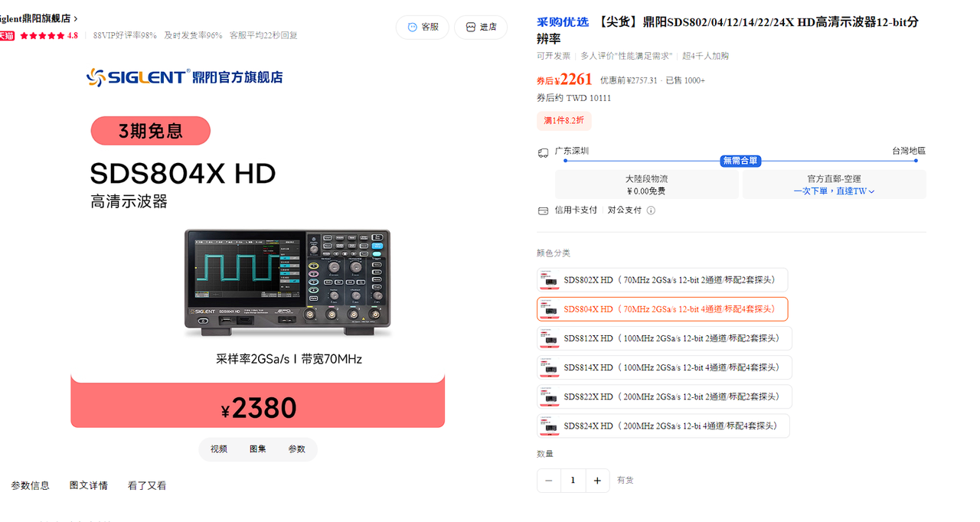
Task: Click the info icon next to 对公支付
Action: point(651,210)
